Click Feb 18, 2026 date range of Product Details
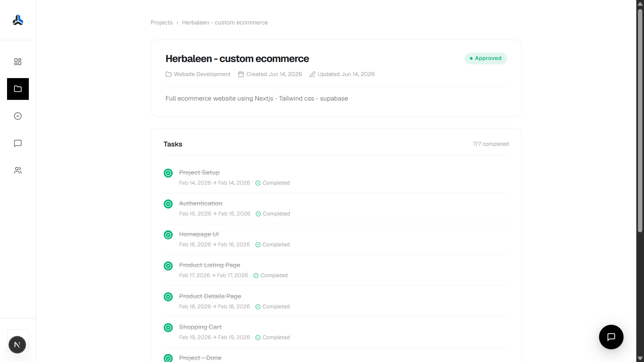Screen dimensions: 644x362 coord(214,306)
